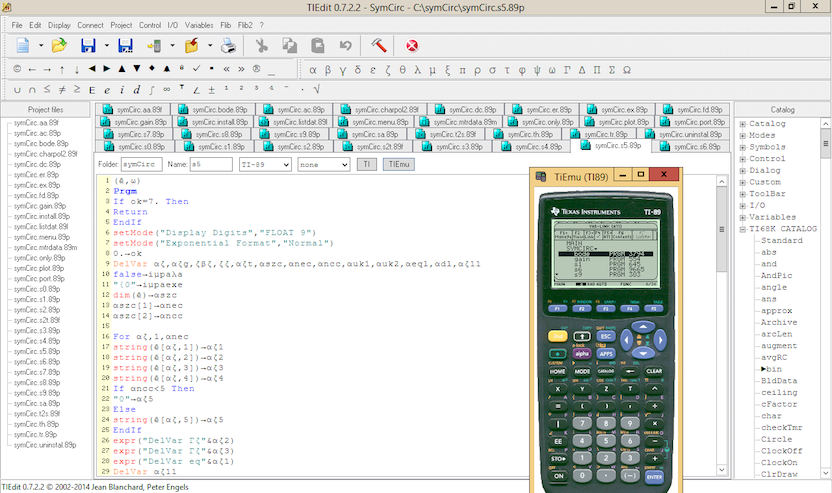This screenshot has width=832, height=493.
Task: Create a new file with the toolbar icon
Action: click(x=22, y=46)
